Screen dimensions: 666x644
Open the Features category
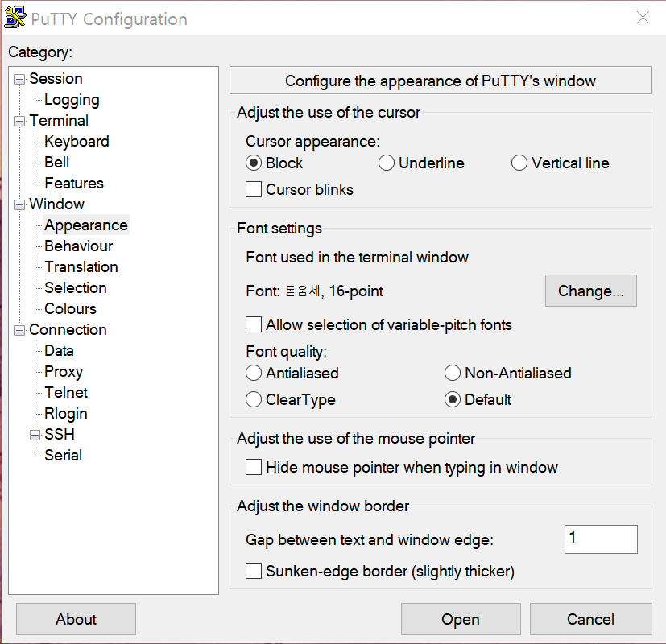click(74, 183)
